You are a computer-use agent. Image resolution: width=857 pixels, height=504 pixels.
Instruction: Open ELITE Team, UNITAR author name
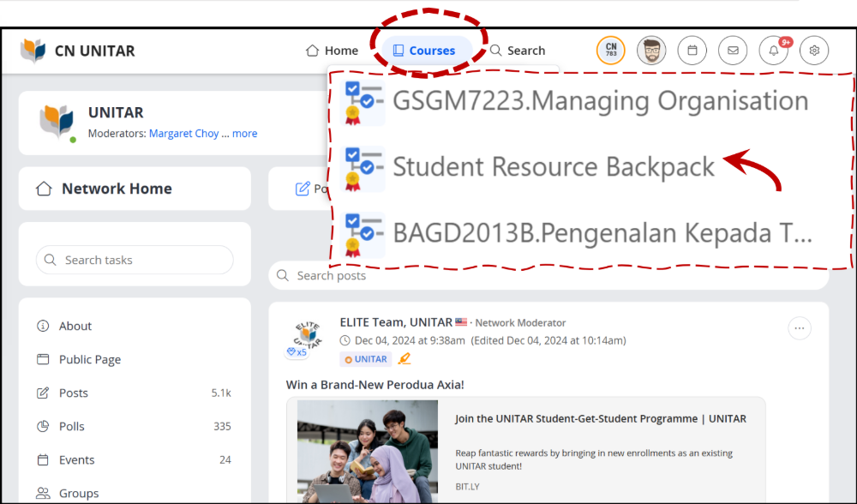coord(396,322)
